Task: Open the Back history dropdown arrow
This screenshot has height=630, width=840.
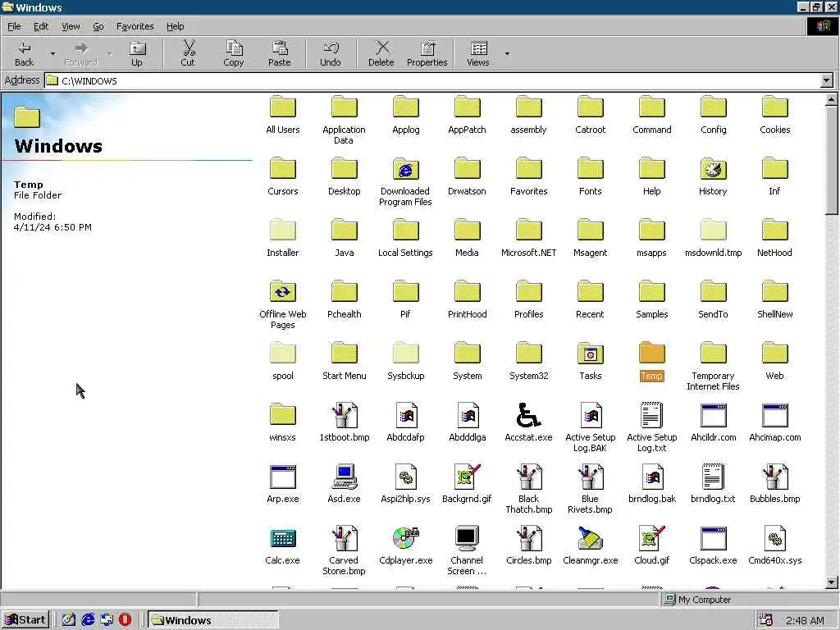Action: 52,53
